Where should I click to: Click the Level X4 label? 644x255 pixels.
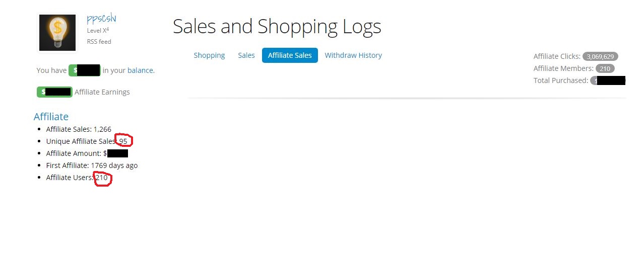[x=98, y=30]
